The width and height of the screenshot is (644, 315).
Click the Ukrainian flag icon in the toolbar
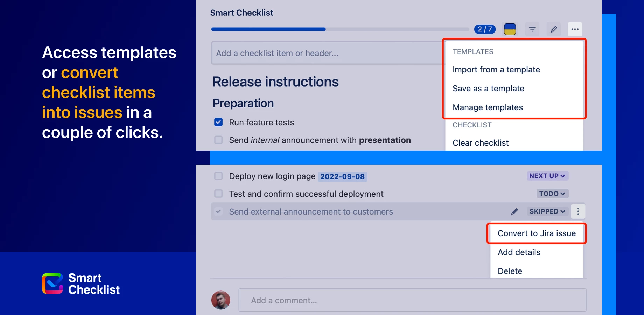coord(510,29)
